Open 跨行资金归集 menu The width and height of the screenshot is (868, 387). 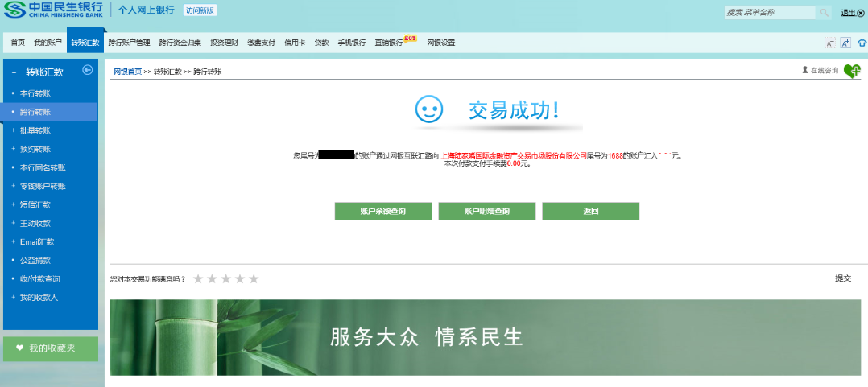tap(180, 43)
